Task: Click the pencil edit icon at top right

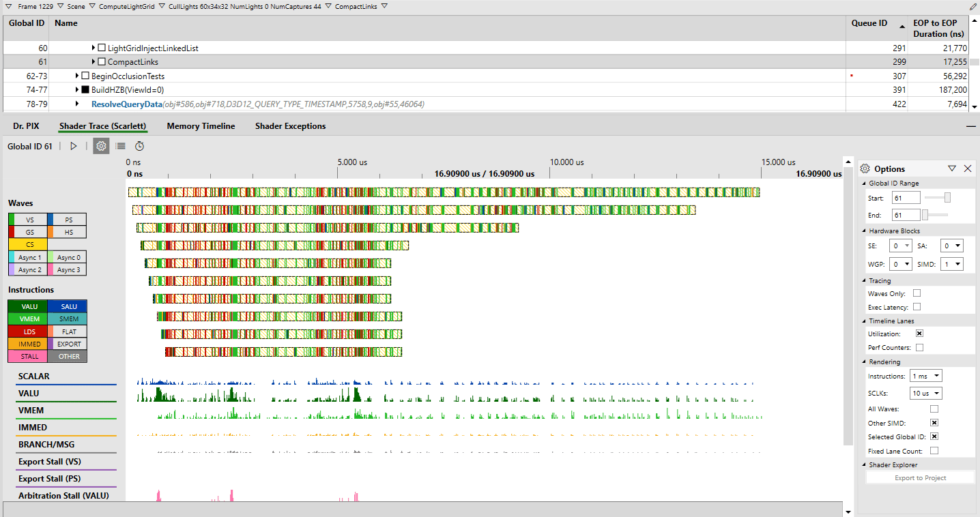Action: [973, 6]
